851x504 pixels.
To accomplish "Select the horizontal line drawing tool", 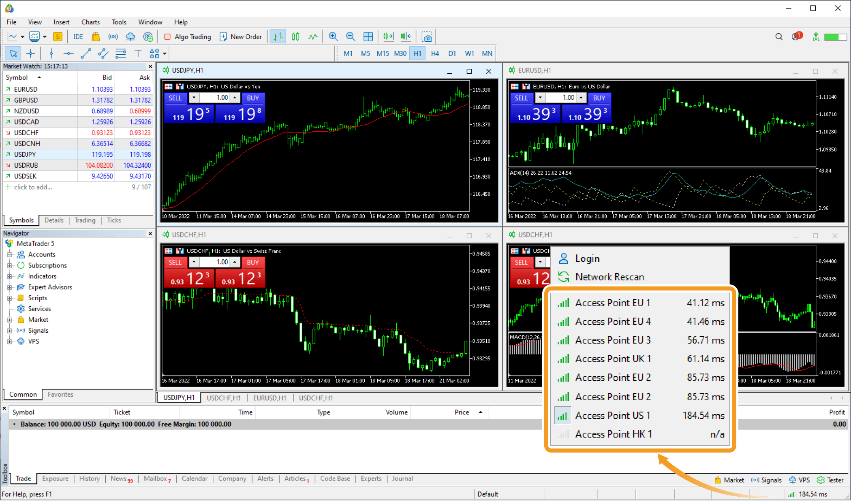I will coord(68,53).
